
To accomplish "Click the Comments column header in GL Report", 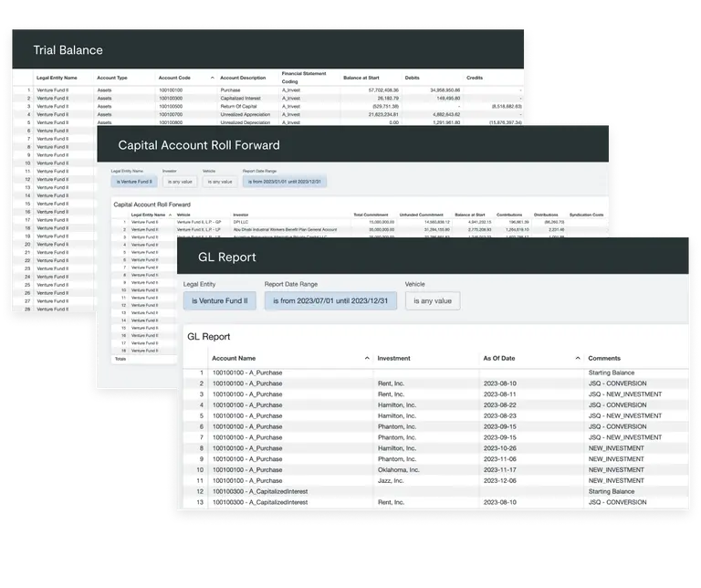I will click(604, 359).
